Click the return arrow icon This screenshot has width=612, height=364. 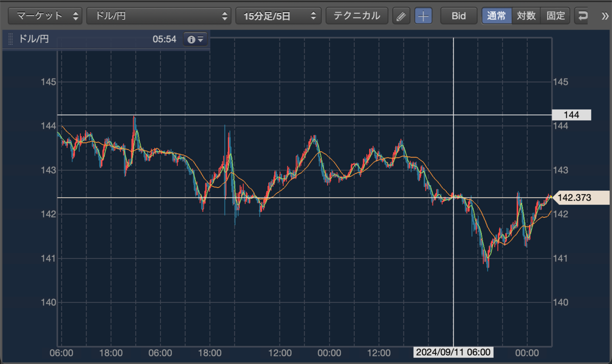[x=582, y=16]
